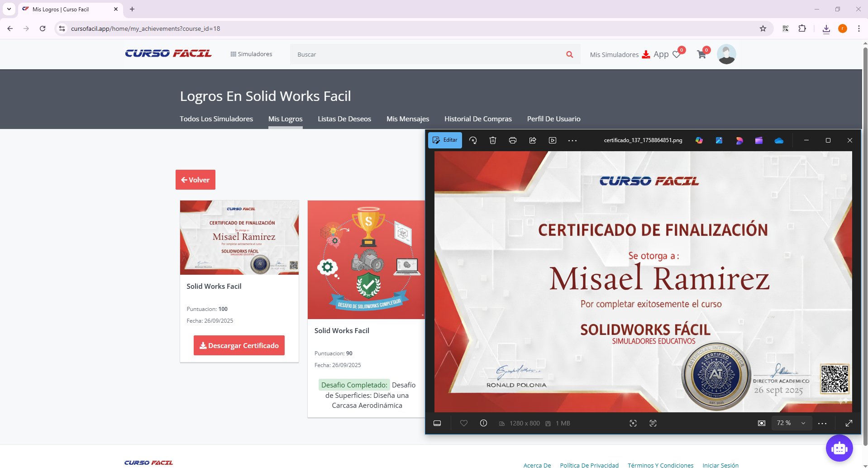Switch to the Perfil De Usuario tab
The width and height of the screenshot is (868, 468).
click(x=554, y=119)
